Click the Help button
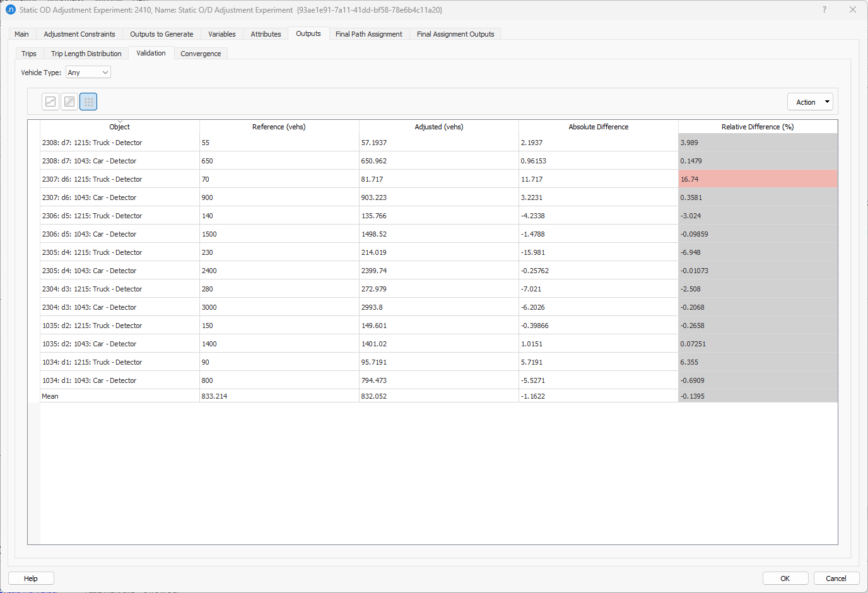 coord(31,578)
